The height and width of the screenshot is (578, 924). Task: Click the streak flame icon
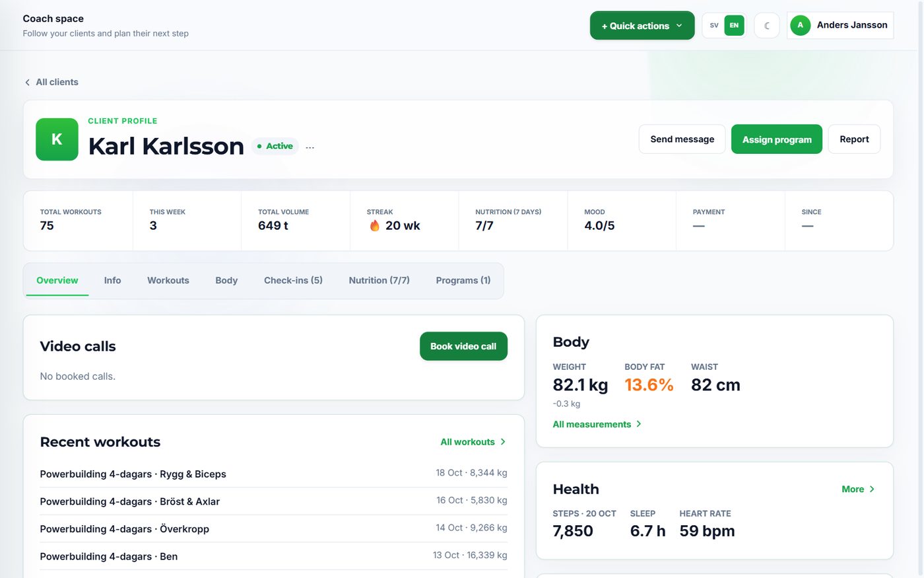pos(374,226)
